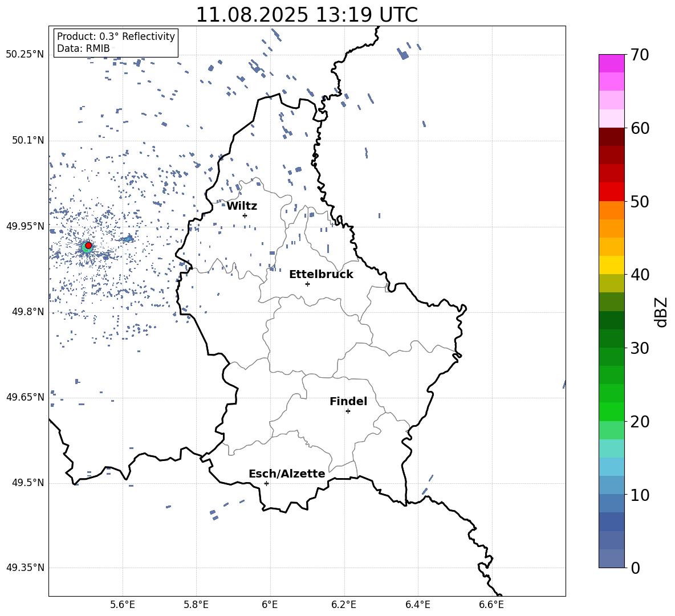The height and width of the screenshot is (616, 675).
Task: Click the Esch/Alzette station cross marker
Action: tap(266, 483)
